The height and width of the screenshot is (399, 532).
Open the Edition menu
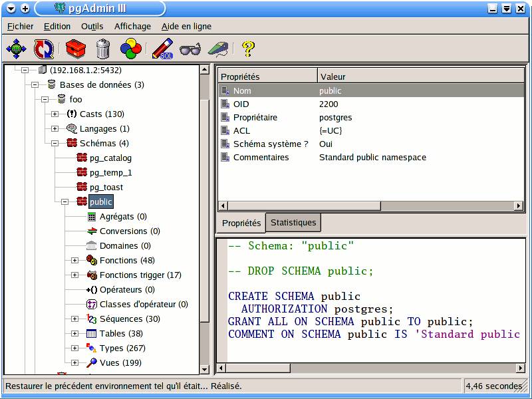tap(57, 26)
